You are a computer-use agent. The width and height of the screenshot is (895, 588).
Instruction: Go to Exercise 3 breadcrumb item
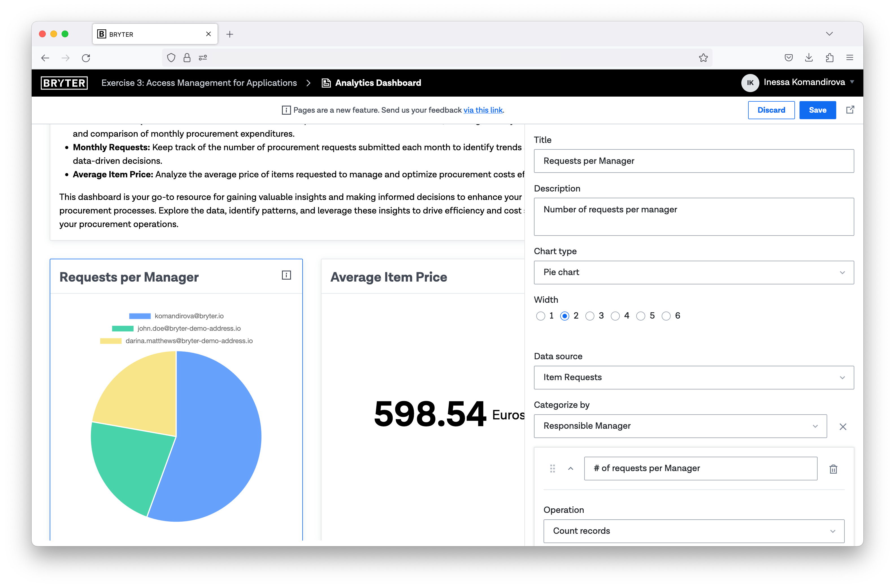(199, 83)
